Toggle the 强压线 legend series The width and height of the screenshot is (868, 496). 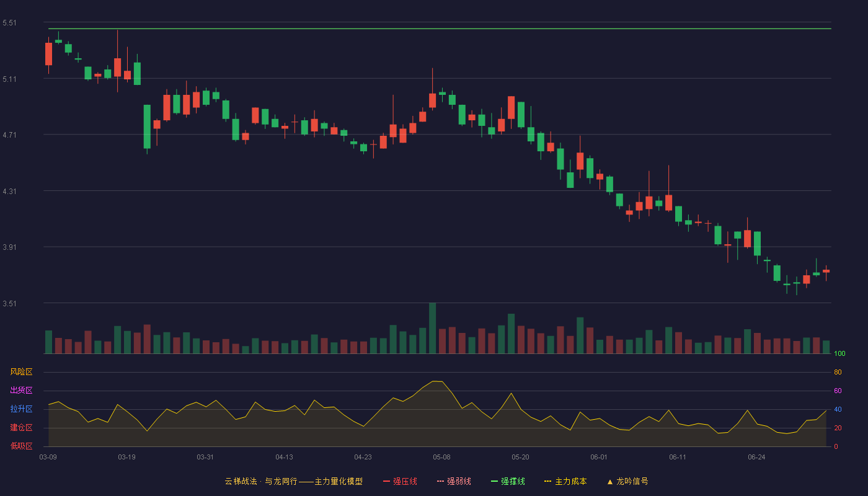(x=400, y=481)
